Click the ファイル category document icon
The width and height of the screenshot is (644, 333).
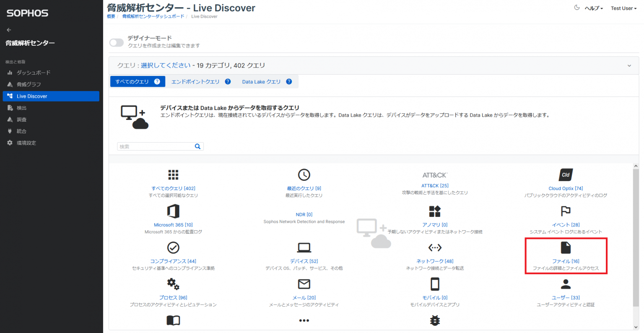coord(566,248)
